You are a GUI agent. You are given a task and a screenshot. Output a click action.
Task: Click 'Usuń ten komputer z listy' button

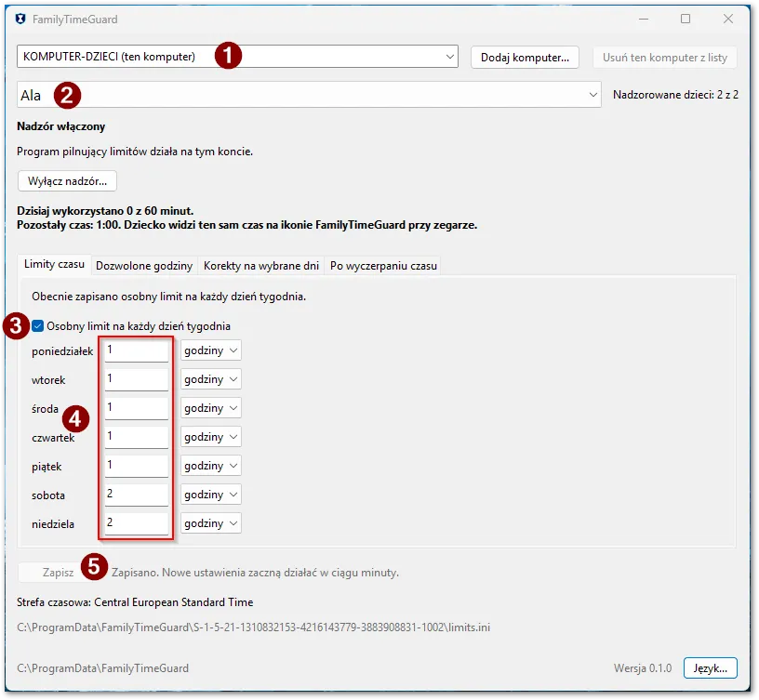(x=665, y=57)
